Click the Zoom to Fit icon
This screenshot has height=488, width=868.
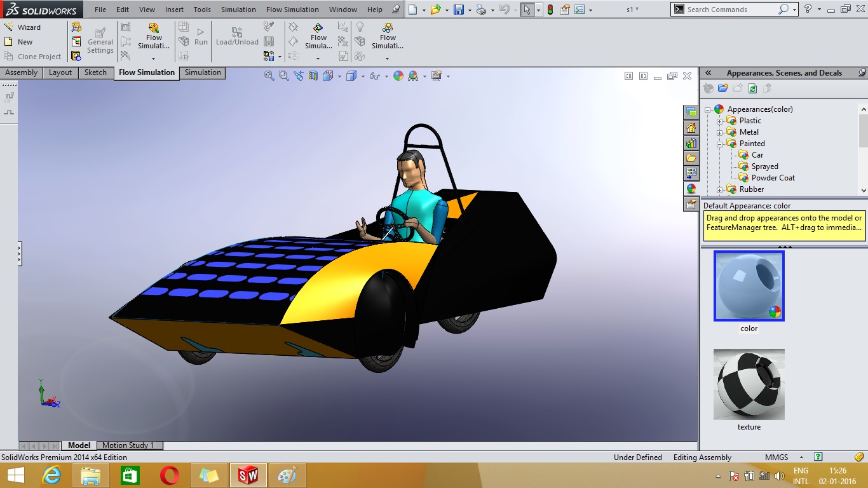tap(269, 76)
